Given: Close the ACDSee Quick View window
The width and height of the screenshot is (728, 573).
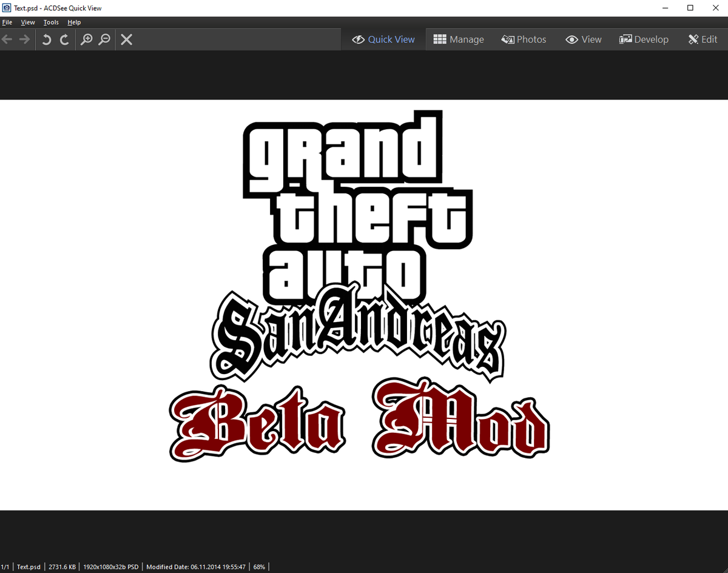Looking at the screenshot, I should pos(715,8).
